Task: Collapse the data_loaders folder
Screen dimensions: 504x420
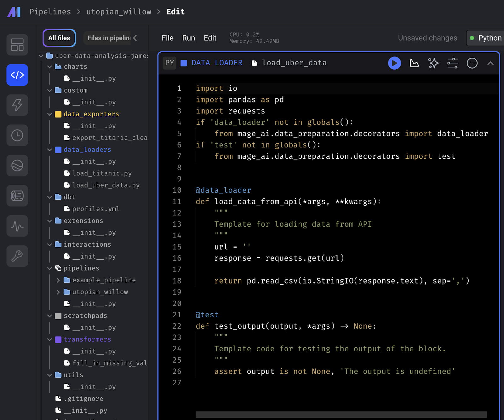Action: [x=49, y=150]
